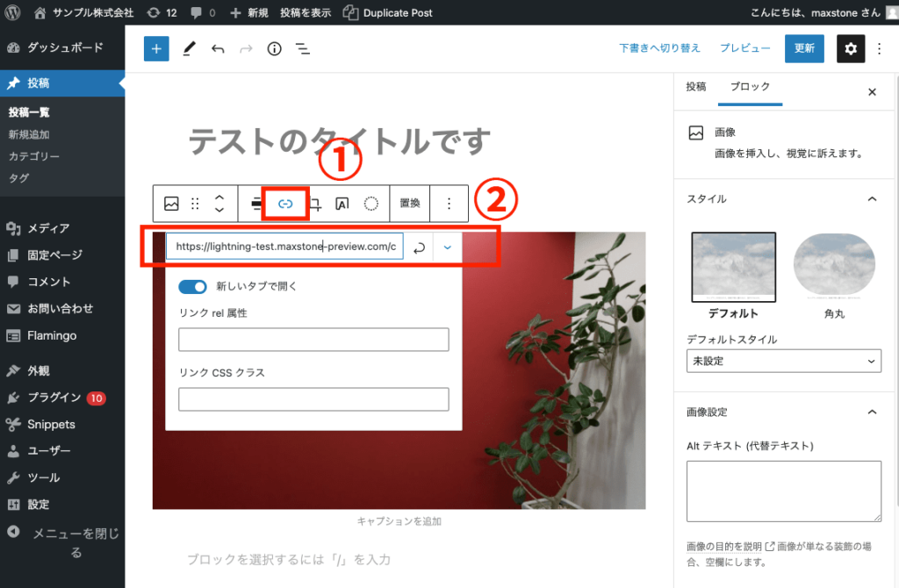The height and width of the screenshot is (588, 899).
Task: Disable the 新しいタブで開く toggle
Action: 193,285
